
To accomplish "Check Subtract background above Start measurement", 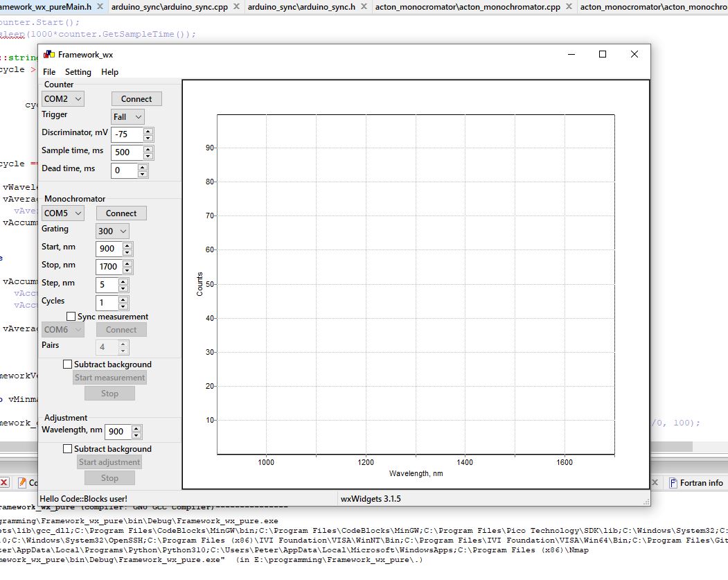I will pyautogui.click(x=67, y=364).
